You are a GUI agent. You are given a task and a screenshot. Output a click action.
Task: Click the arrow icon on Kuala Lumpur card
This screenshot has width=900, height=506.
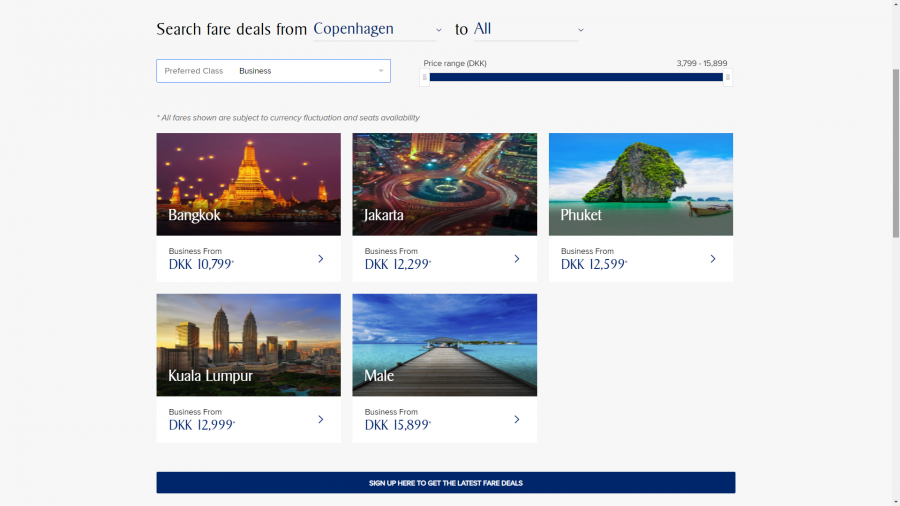321,420
